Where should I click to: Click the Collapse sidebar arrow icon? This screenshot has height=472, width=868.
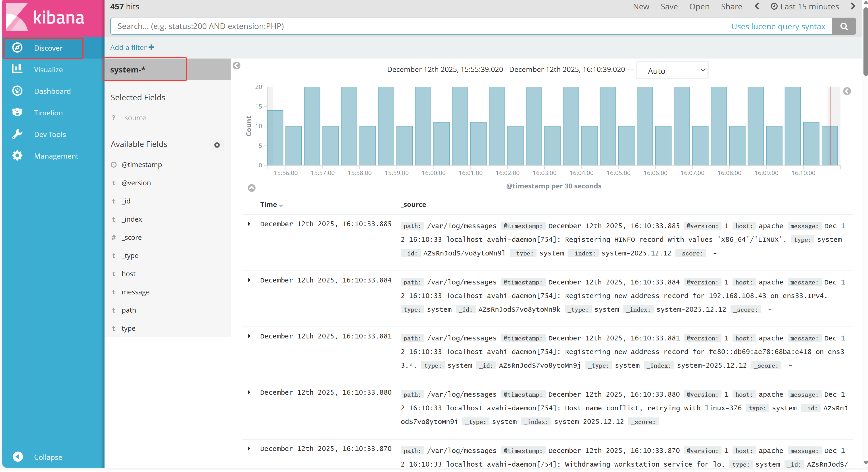pyautogui.click(x=18, y=457)
